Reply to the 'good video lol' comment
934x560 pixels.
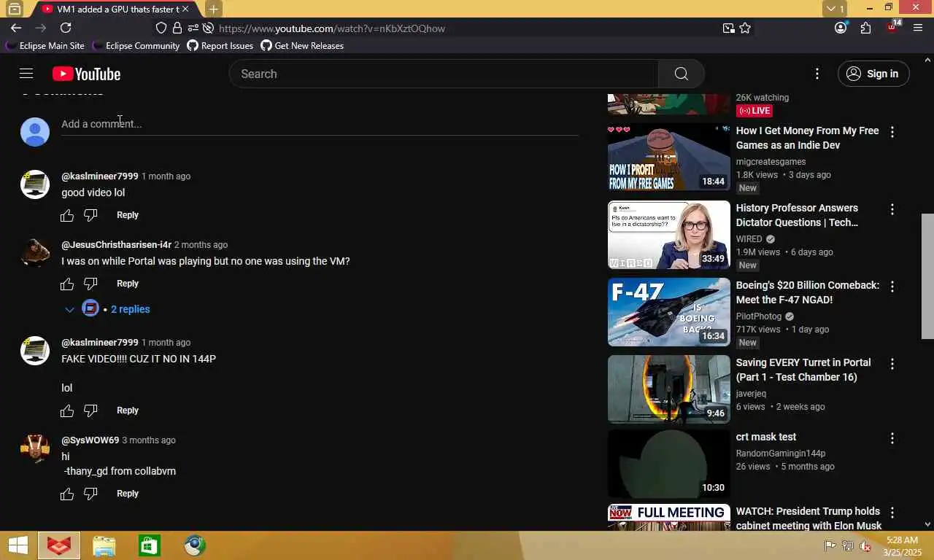click(128, 215)
